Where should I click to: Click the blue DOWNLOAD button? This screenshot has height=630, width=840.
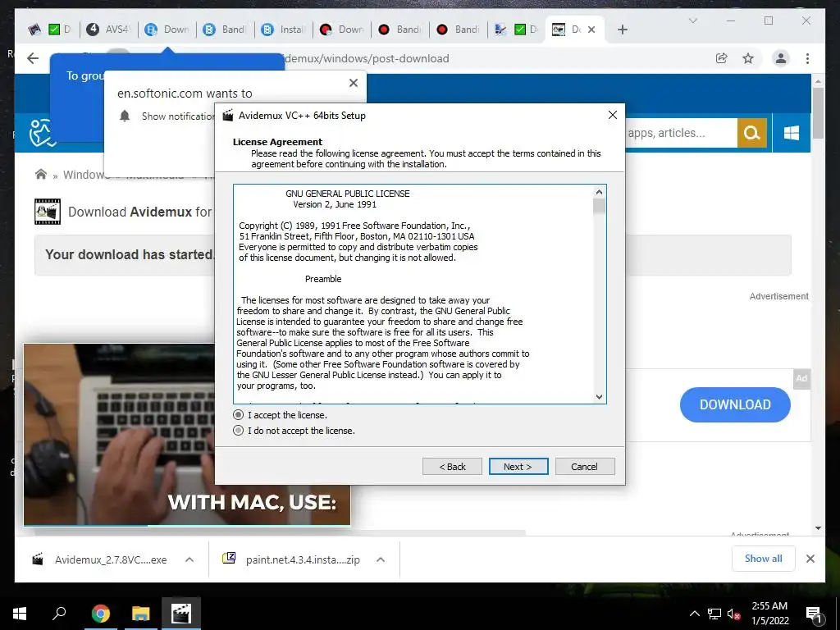(735, 404)
